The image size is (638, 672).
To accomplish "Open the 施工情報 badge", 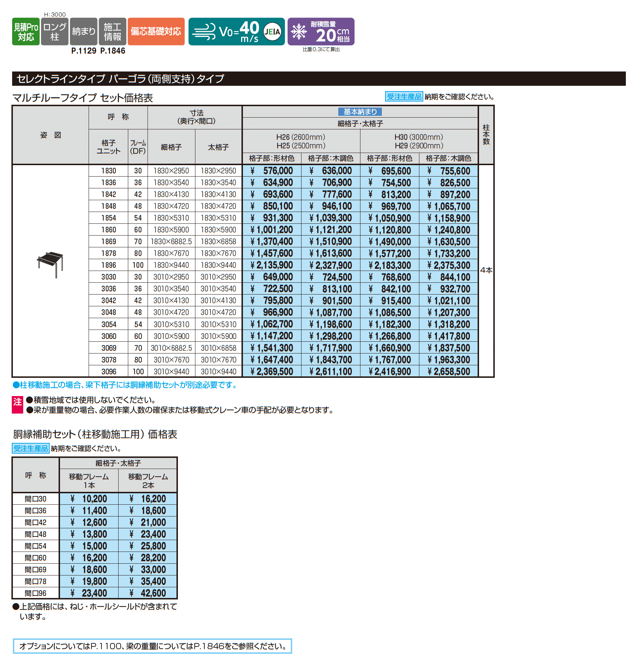I will click(113, 31).
